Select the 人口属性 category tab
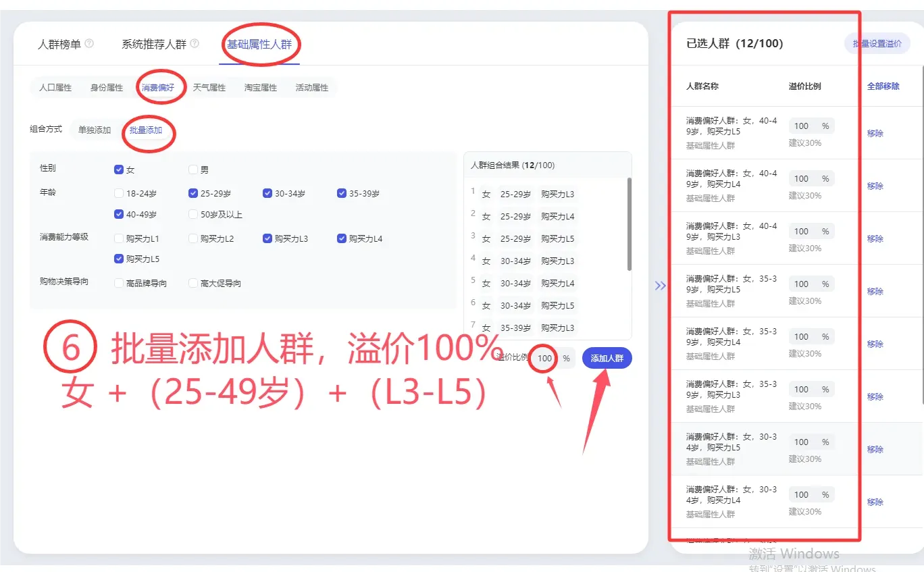The image size is (924, 572). coord(55,87)
